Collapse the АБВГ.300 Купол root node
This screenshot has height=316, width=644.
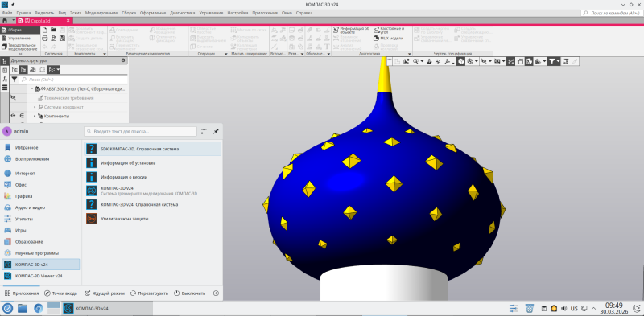coord(32,88)
